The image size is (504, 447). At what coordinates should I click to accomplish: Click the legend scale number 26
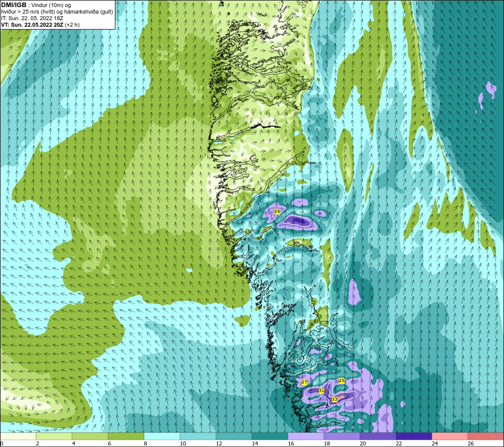(x=471, y=444)
